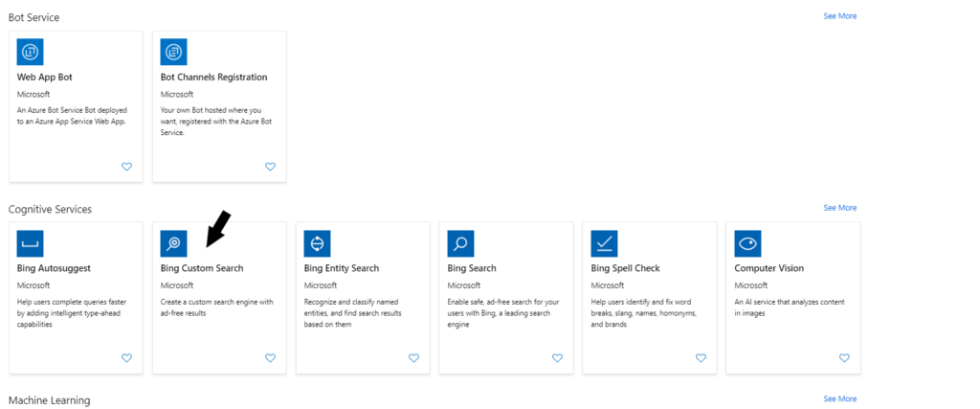Screen dimensions: 980x409
Task: Select the Bing Autosuggest icon
Action: (x=31, y=243)
